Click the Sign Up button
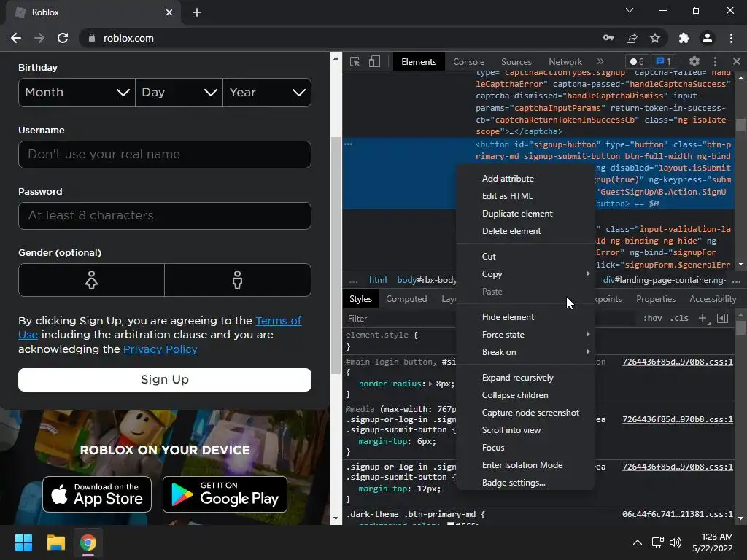Viewport: 747px width, 560px height. [165, 380]
